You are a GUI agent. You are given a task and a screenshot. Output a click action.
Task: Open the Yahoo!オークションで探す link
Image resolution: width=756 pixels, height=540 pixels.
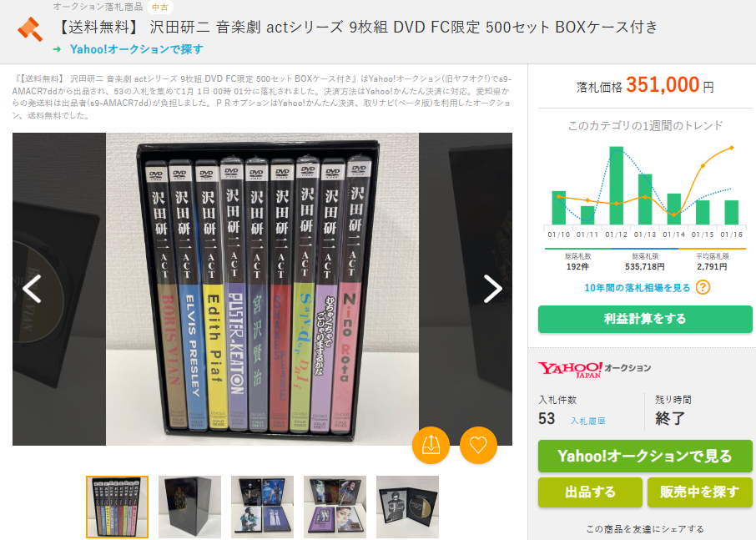(x=137, y=49)
